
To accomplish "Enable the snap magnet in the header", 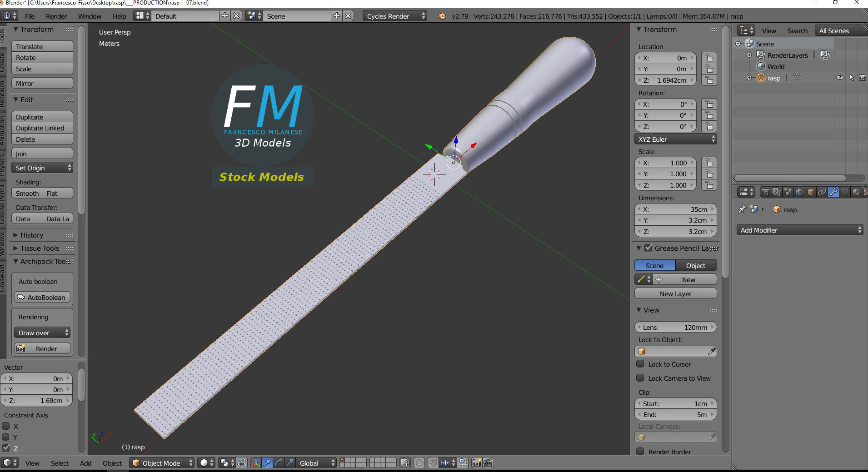I will 432,462.
